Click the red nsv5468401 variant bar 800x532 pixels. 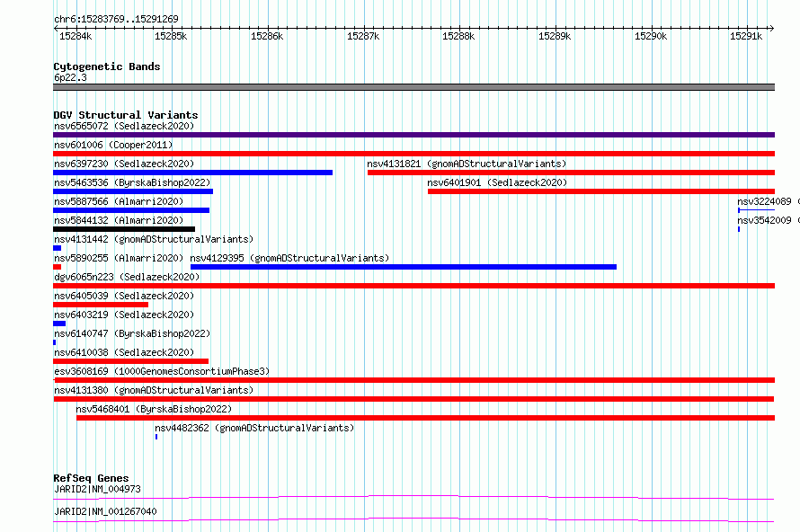425,418
